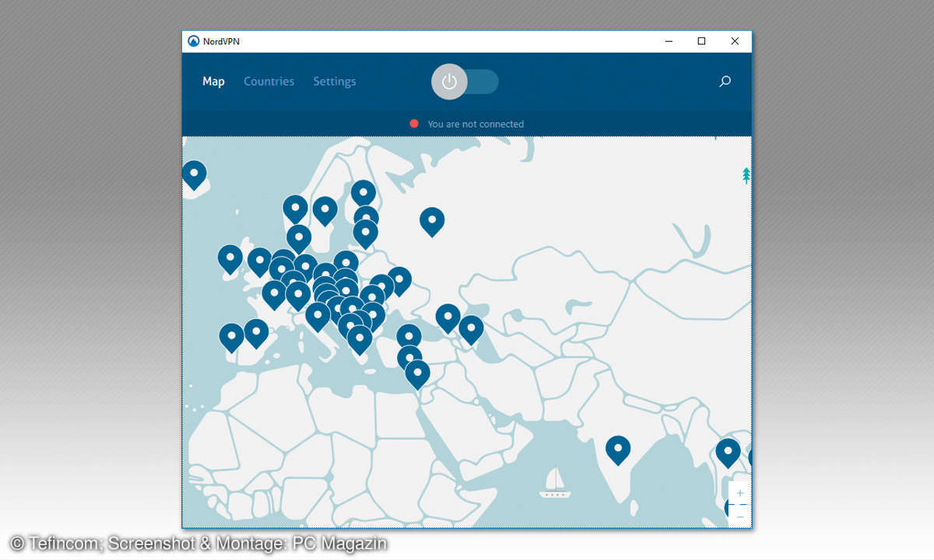
Task: Select the Greece server pin
Action: click(x=360, y=340)
